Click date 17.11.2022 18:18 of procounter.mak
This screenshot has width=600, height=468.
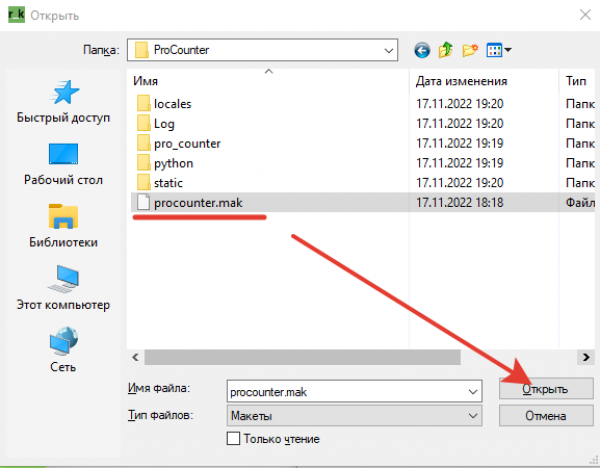pos(460,202)
